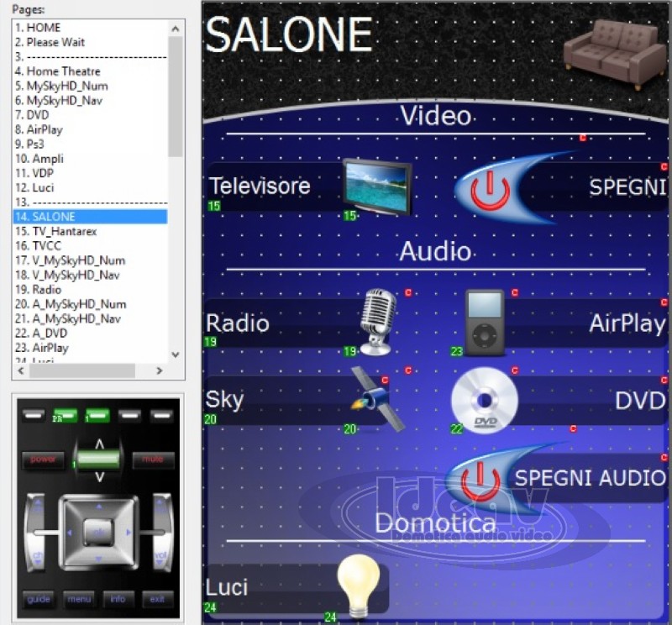Select the highlighted 14. SALONE page

click(90, 217)
